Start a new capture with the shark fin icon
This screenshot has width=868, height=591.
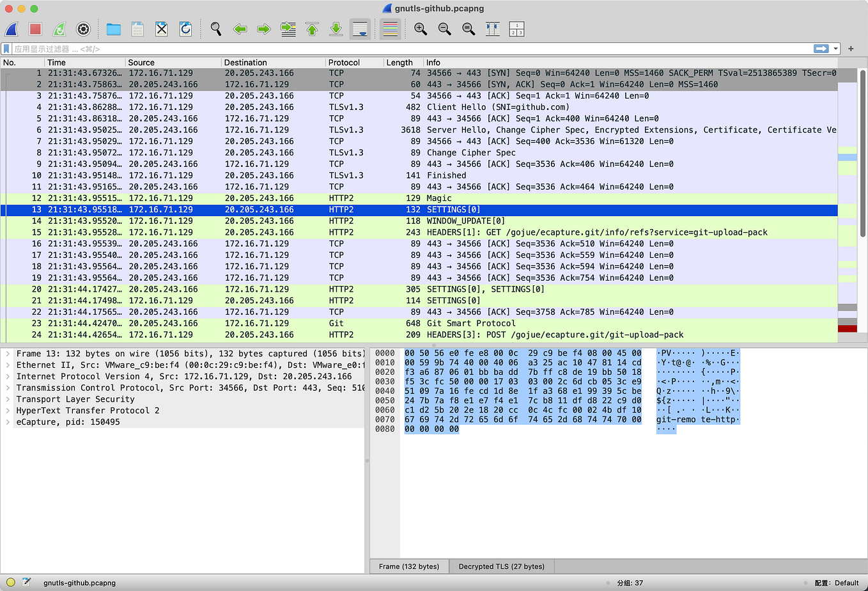[12, 29]
